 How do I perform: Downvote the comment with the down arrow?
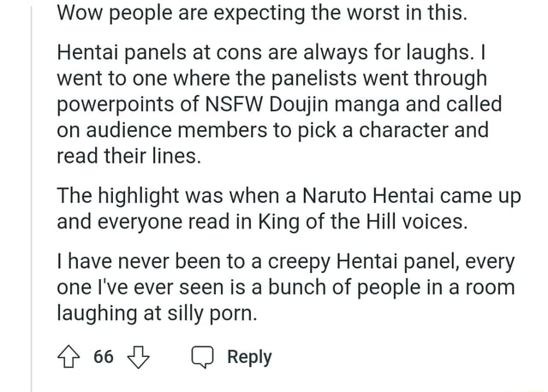click(x=139, y=357)
